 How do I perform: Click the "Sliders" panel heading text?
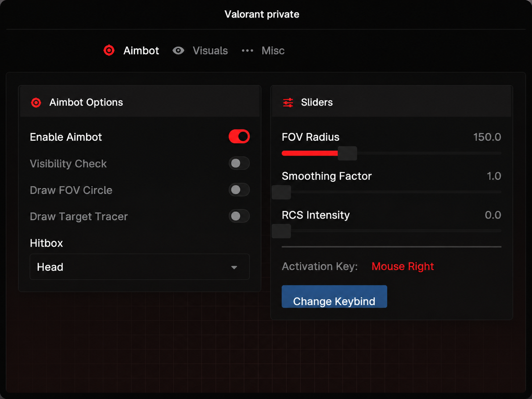(317, 103)
